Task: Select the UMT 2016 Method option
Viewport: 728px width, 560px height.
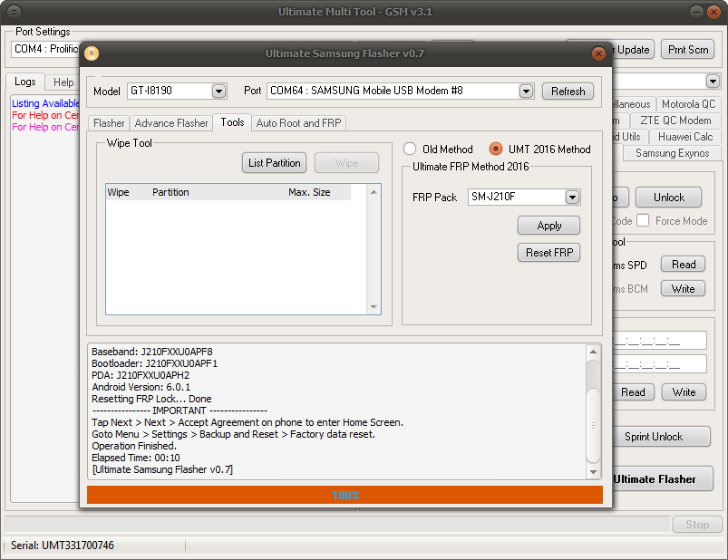Action: point(496,150)
